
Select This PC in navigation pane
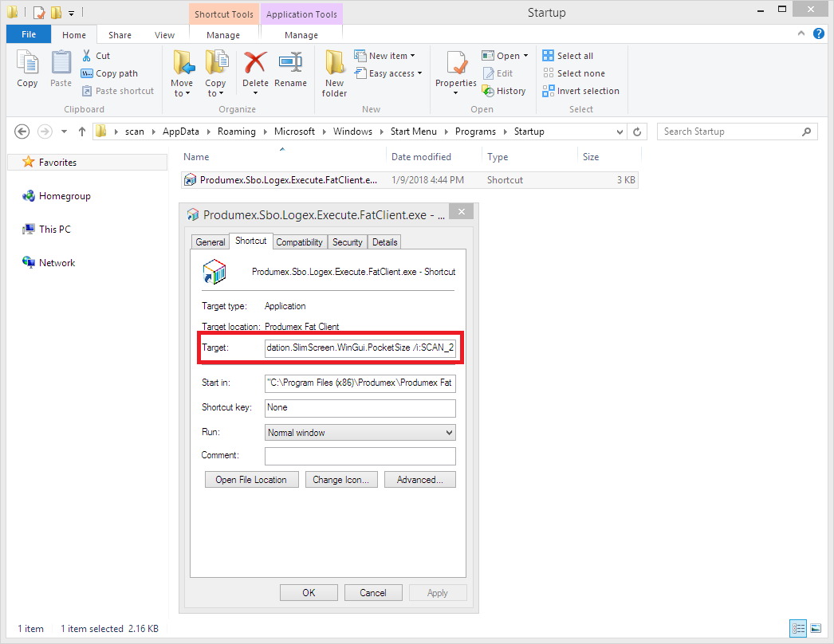(54, 230)
